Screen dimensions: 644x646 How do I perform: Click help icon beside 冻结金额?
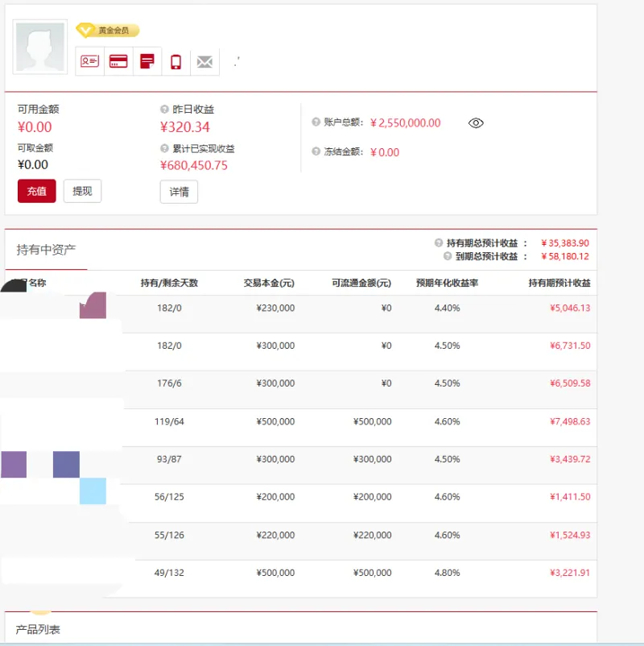[316, 151]
